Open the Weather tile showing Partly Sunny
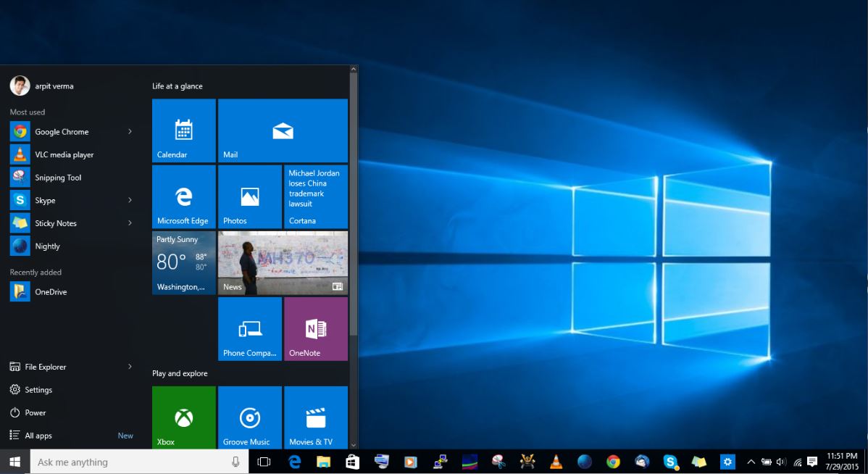This screenshot has height=474, width=868. (183, 262)
